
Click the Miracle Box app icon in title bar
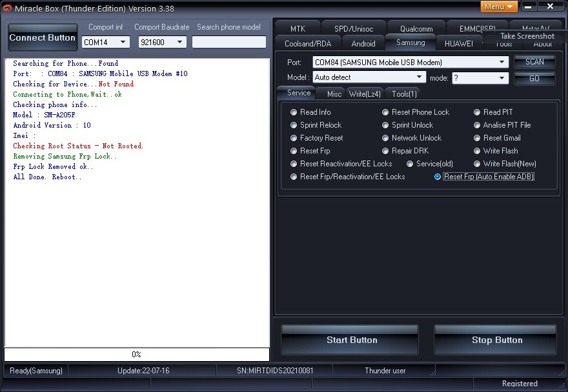[x=7, y=8]
